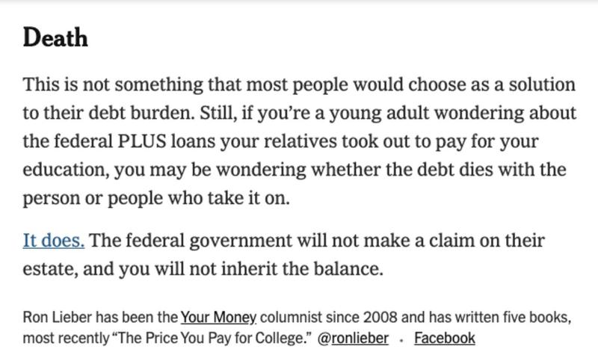This screenshot has height=364, width=598.
Task: Open the "It does." link
Action: tap(53, 241)
